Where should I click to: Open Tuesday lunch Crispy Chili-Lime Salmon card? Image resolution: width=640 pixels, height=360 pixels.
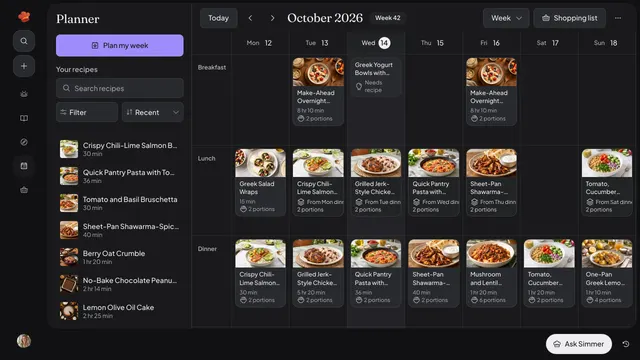pyautogui.click(x=318, y=182)
